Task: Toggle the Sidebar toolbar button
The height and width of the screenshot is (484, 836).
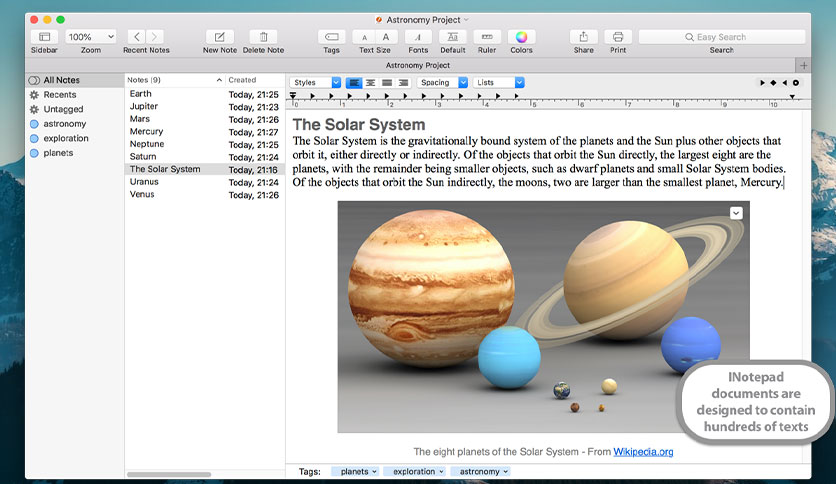Action: [x=44, y=37]
